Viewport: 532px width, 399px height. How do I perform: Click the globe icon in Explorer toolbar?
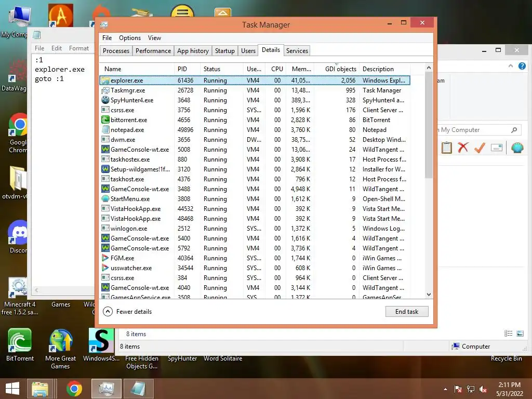[517, 148]
